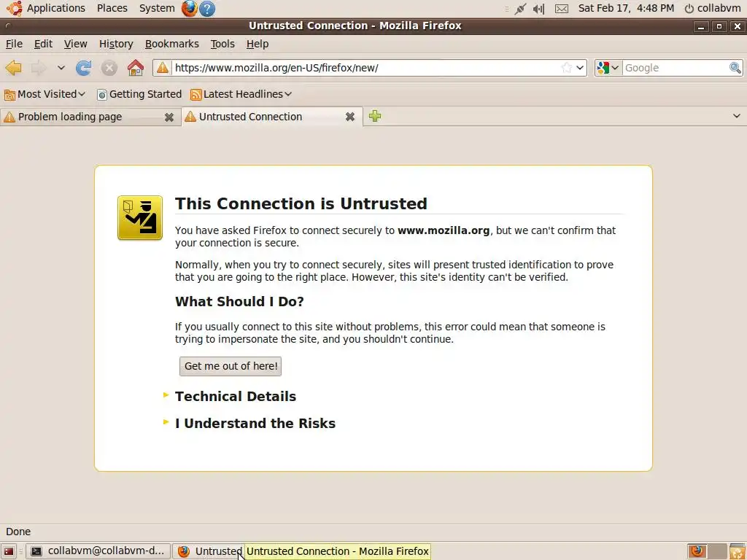The height and width of the screenshot is (560, 747).
Task: Open the back/forward history dropdown arrow
Action: [x=61, y=68]
